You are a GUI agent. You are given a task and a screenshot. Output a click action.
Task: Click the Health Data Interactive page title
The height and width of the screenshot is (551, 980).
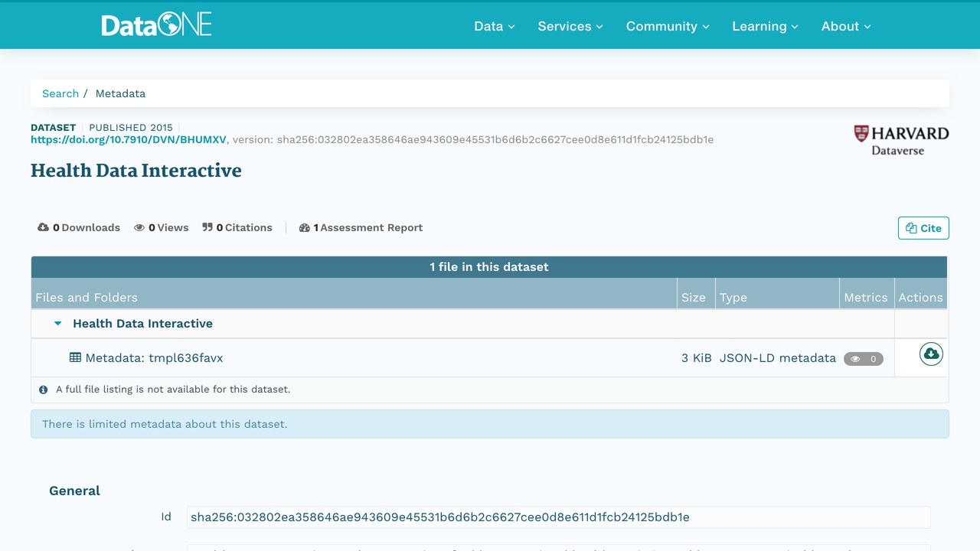click(136, 171)
